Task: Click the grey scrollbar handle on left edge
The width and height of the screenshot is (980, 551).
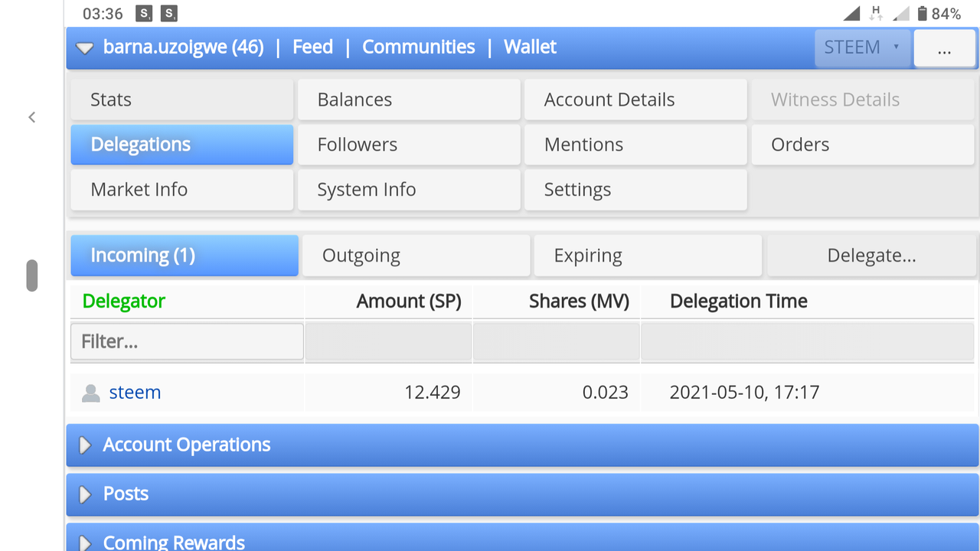Action: click(x=32, y=275)
